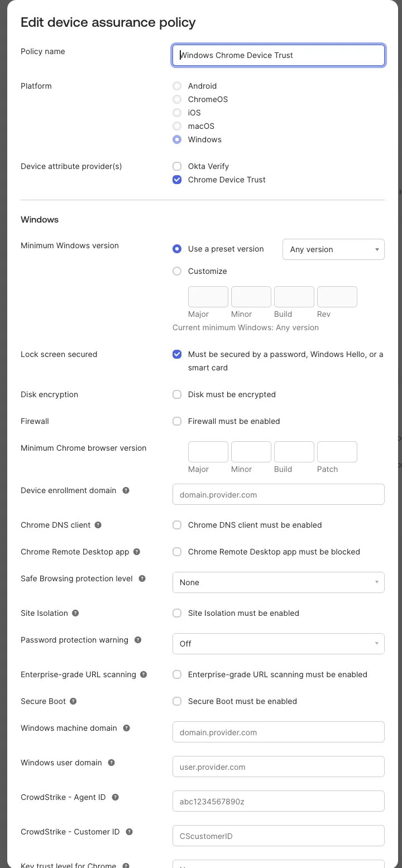Enable the Okta Verify provider checkbox
This screenshot has height=868, width=402.
(x=177, y=166)
